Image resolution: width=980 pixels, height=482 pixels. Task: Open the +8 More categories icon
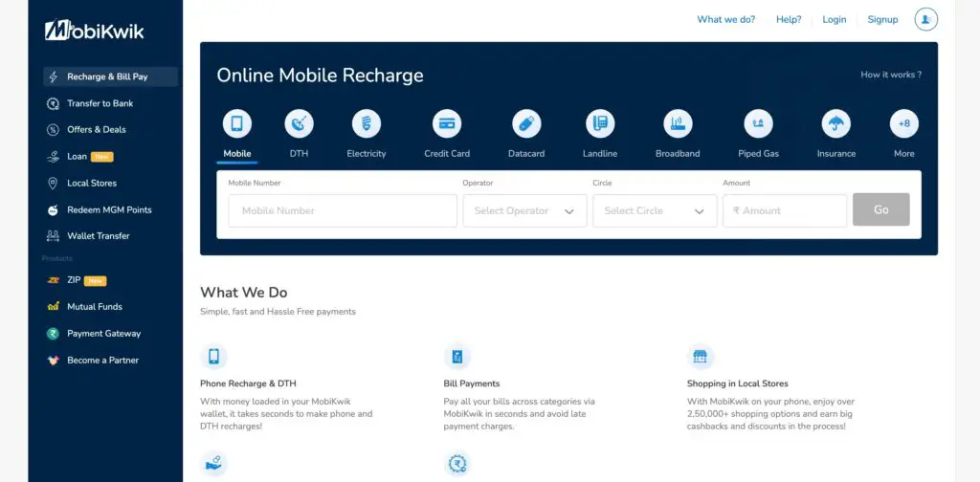click(x=903, y=123)
